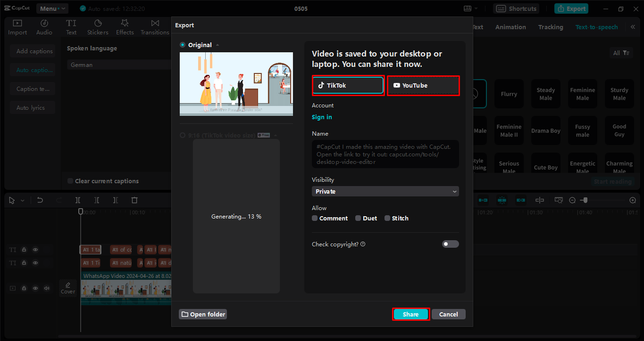Turn on Check copyright toggle
644x341 pixels.
click(450, 244)
